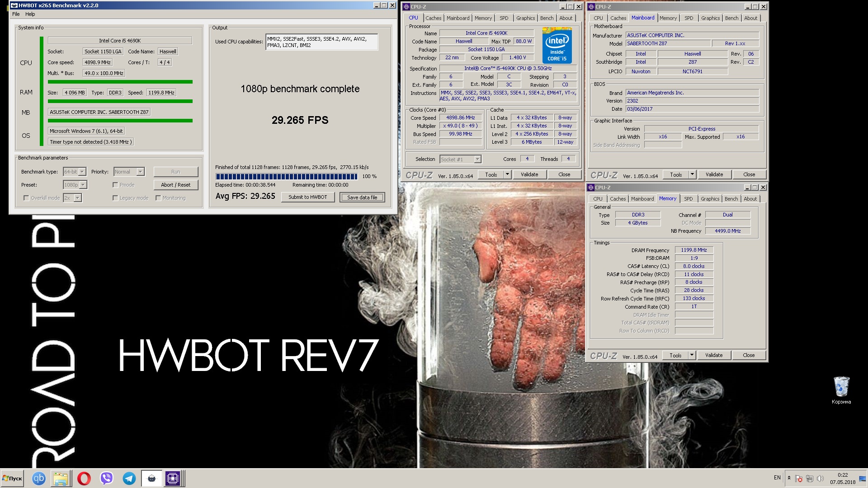Switch to the HWBOT x265 taskbar button
The height and width of the screenshot is (488, 868).
(x=152, y=478)
